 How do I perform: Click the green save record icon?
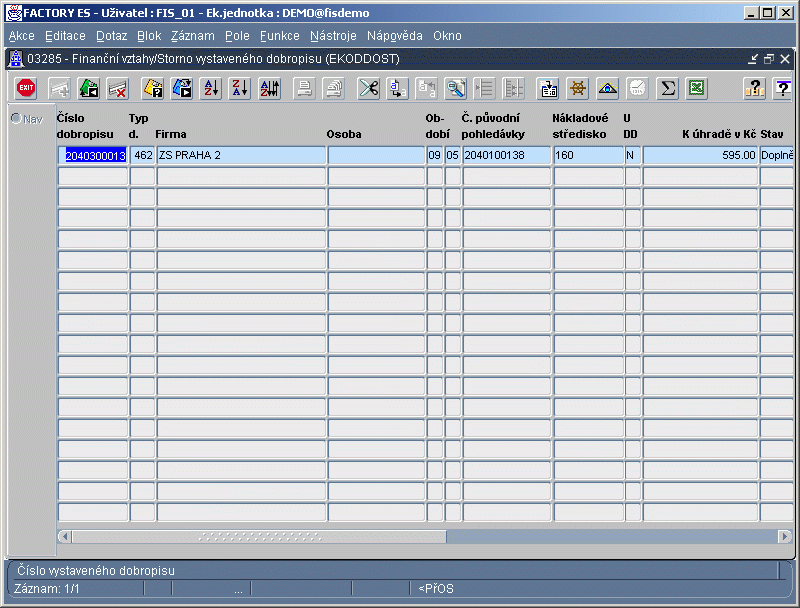coord(89,88)
